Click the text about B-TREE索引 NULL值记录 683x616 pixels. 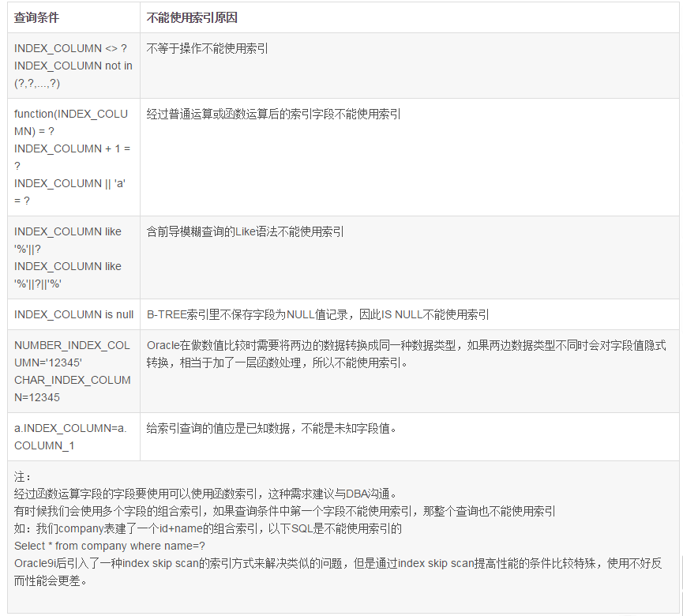click(318, 314)
